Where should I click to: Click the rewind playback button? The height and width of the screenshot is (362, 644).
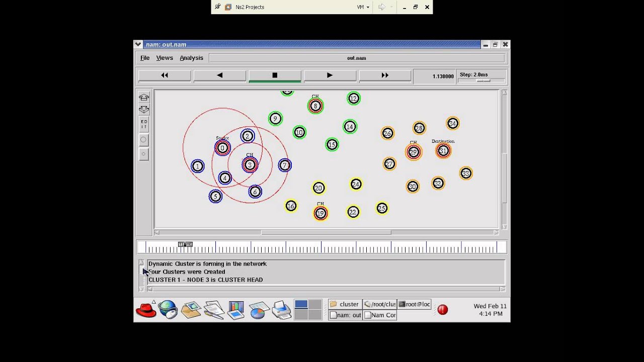(x=165, y=75)
